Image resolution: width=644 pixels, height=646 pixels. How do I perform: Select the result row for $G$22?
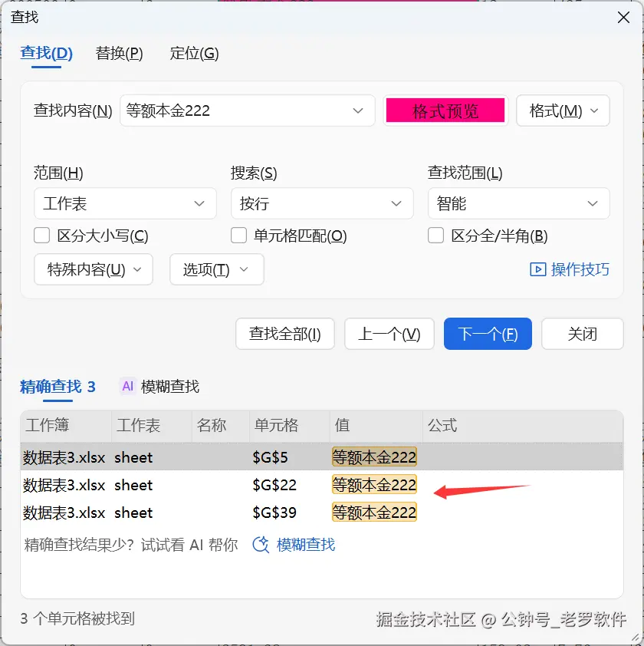coord(321,485)
